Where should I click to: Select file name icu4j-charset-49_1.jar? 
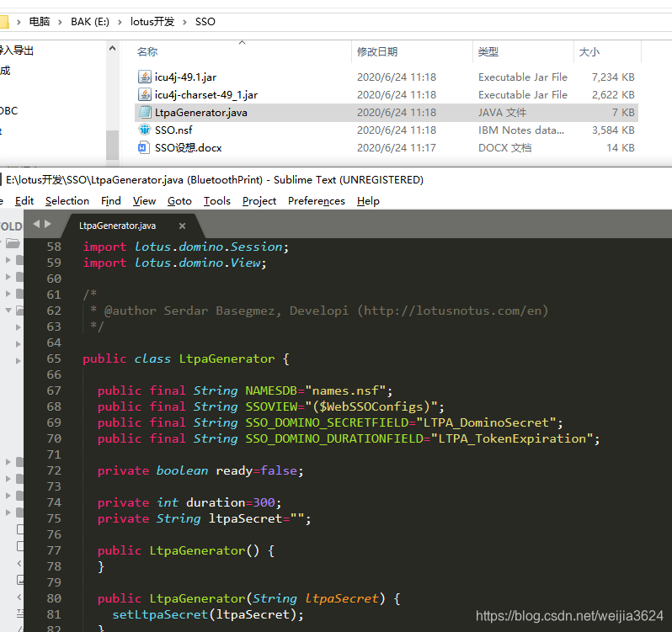(x=206, y=94)
